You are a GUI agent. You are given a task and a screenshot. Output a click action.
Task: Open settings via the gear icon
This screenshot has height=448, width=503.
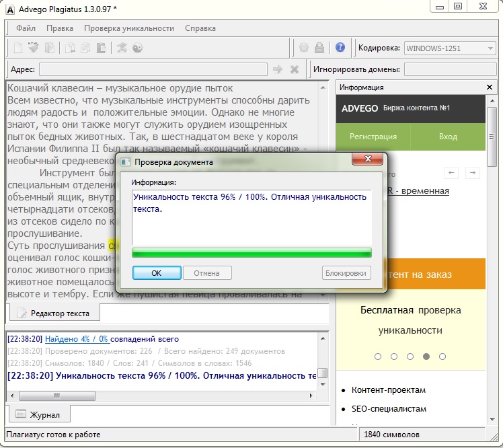pos(304,48)
